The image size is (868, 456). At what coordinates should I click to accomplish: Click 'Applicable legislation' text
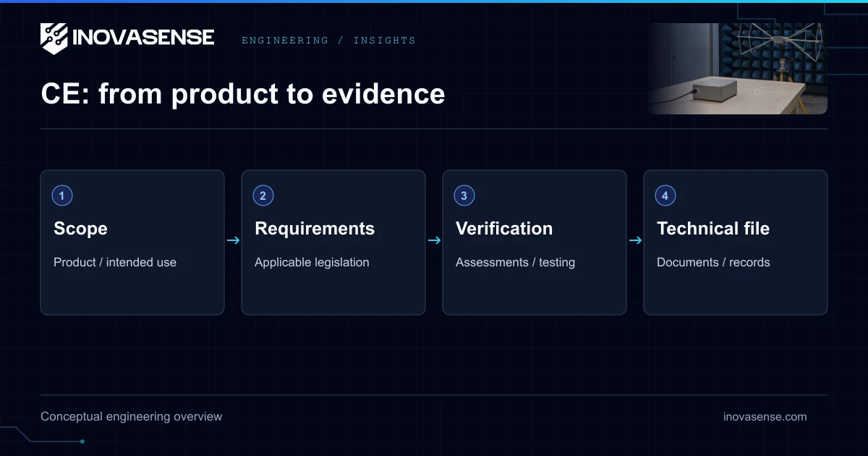[x=312, y=262]
